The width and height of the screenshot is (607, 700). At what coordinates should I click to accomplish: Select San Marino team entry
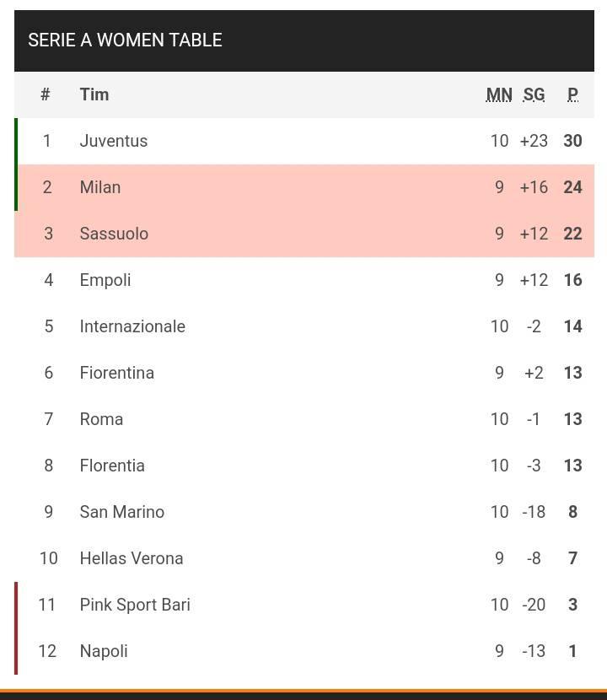[x=122, y=512]
